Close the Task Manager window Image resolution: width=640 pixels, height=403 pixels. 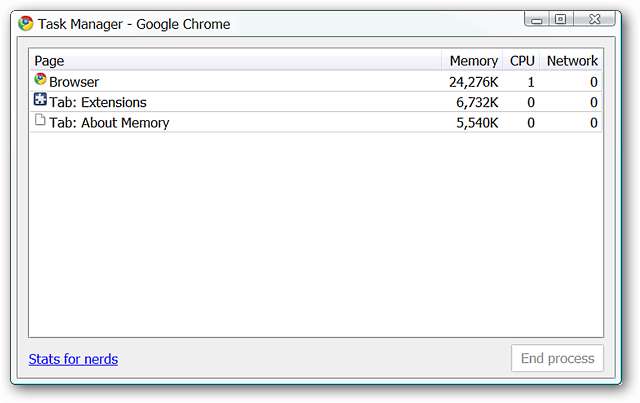coord(593,19)
